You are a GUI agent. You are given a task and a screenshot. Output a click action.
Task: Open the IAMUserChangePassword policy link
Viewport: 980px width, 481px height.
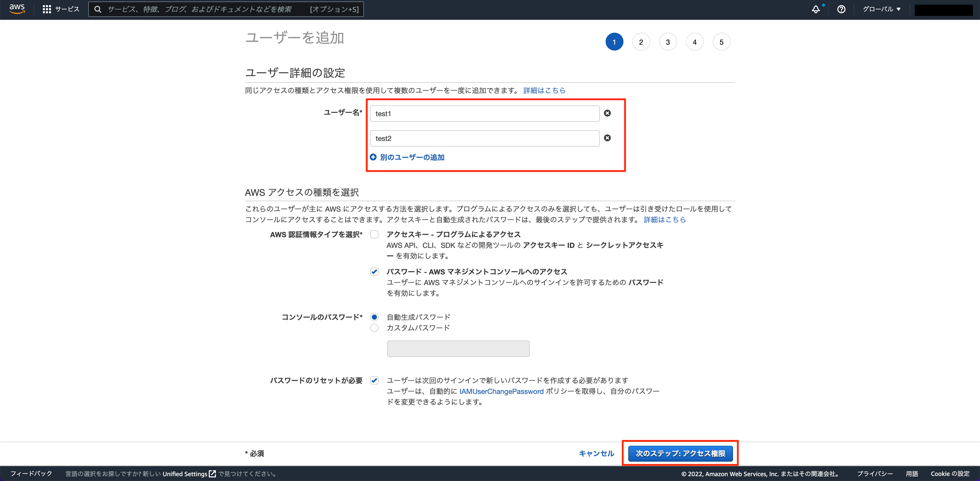[501, 391]
